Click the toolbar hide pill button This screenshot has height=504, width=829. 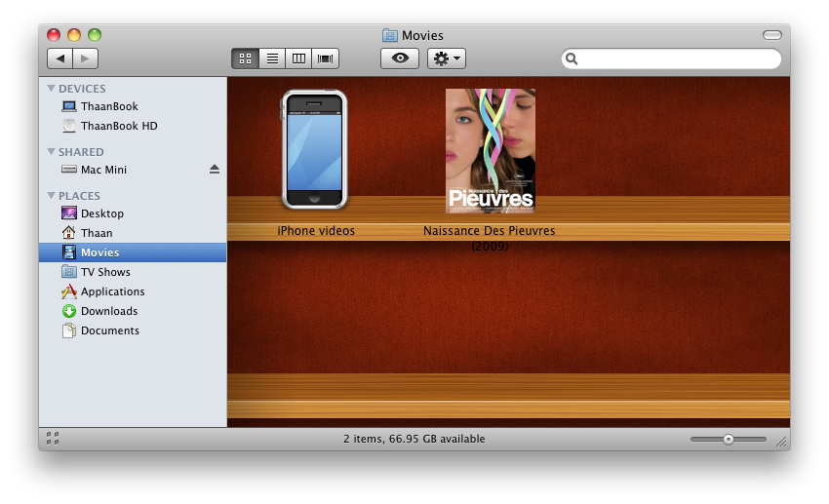tap(771, 35)
